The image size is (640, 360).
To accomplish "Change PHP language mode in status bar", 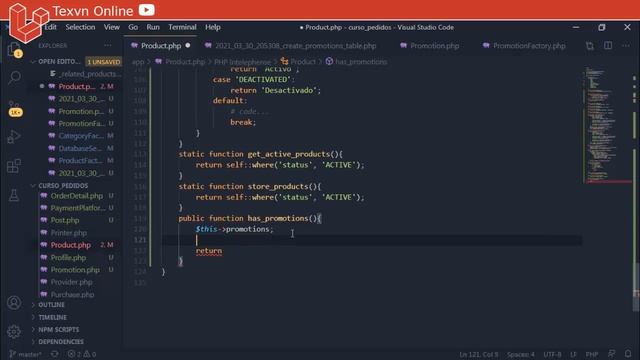I will tap(591, 354).
